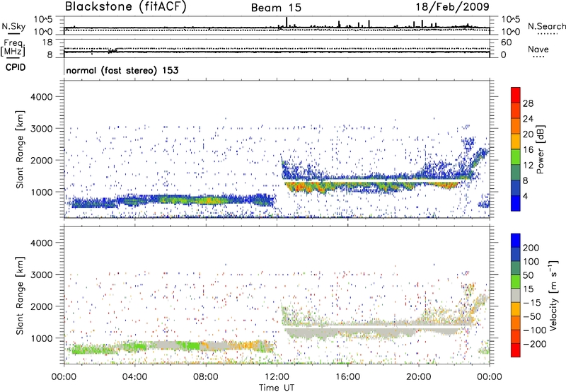Click the 'CPID' label
Viewport: 566px width, 392px height.
[16, 67]
